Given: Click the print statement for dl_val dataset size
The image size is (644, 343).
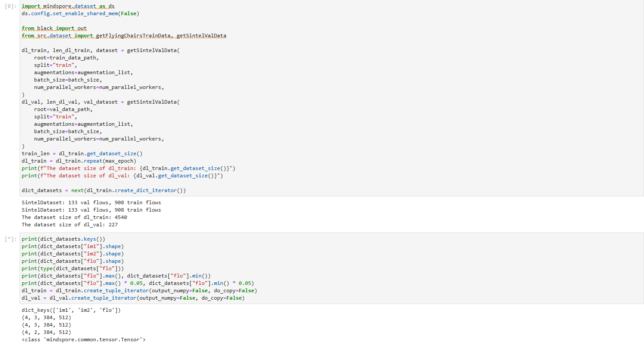Looking at the screenshot, I should [x=122, y=176].
